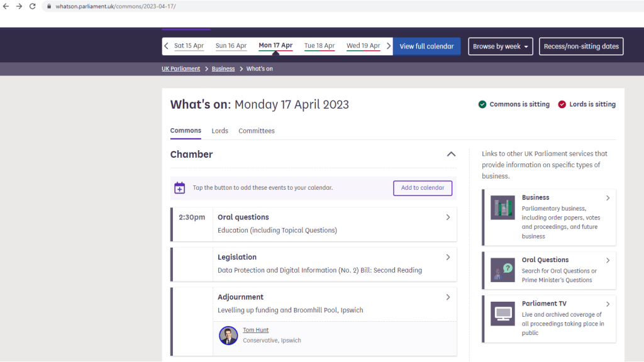
Task: Click the browser back arrow
Action: [x=6, y=6]
